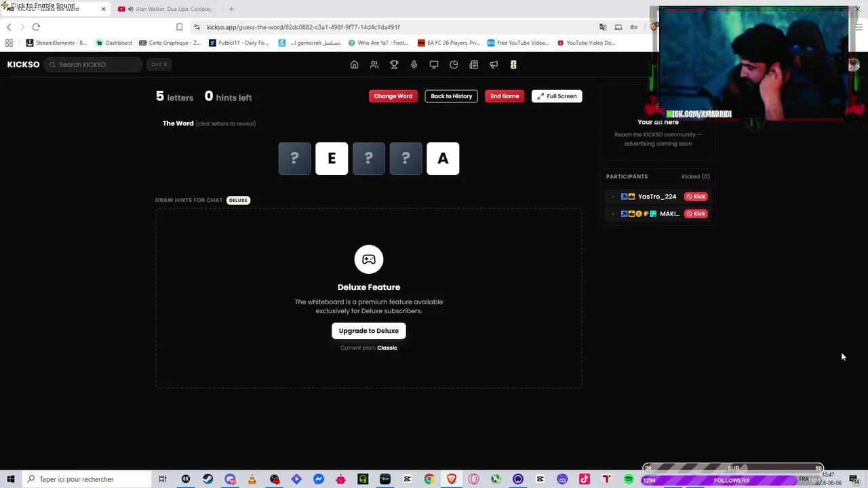
Task: Open Opera browser from taskbar
Action: (474, 479)
